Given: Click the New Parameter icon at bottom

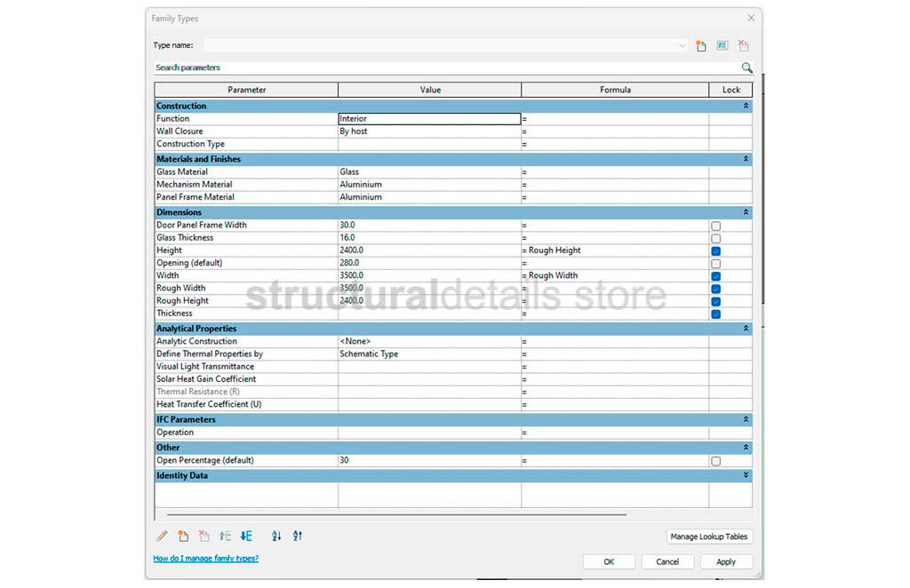Looking at the screenshot, I should pos(183,536).
